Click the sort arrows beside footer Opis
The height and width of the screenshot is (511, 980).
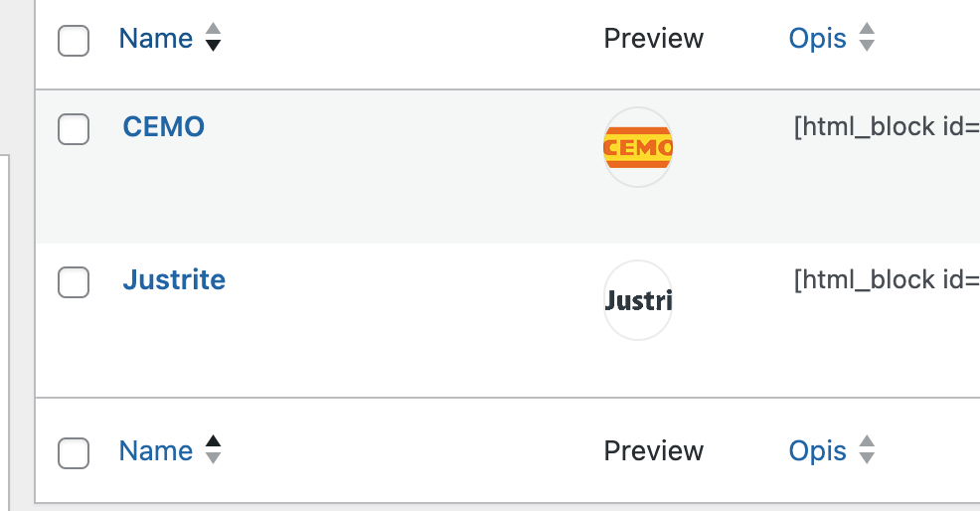(x=867, y=450)
